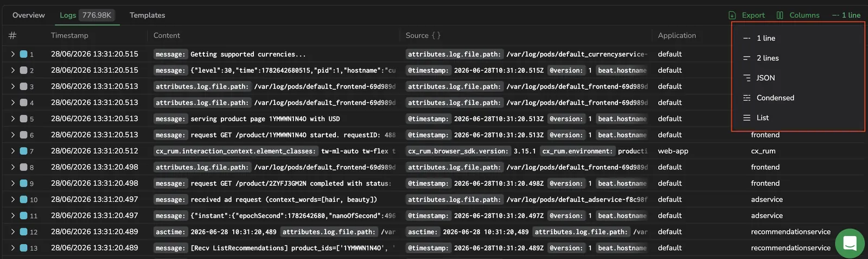Click the Condensed format icon in menu
Screen dimensions: 868x259
coord(747,98)
